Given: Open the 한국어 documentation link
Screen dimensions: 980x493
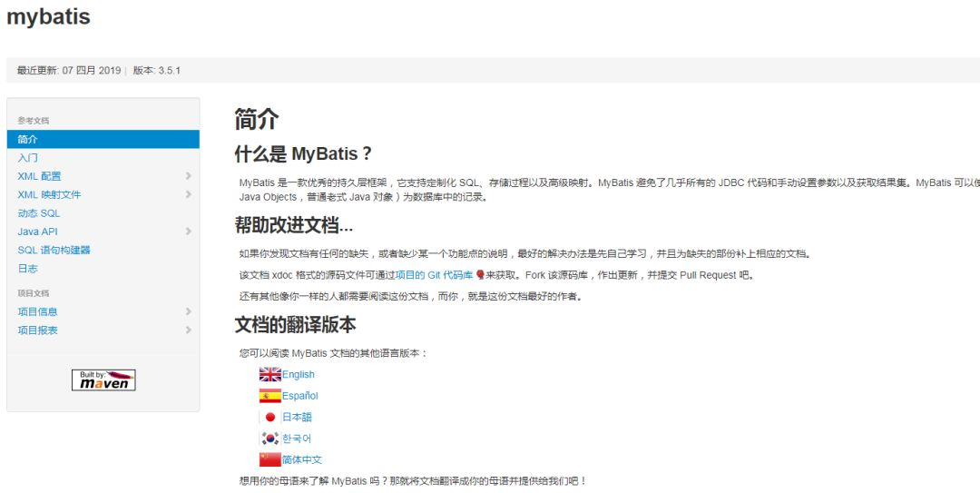Looking at the screenshot, I should (297, 438).
